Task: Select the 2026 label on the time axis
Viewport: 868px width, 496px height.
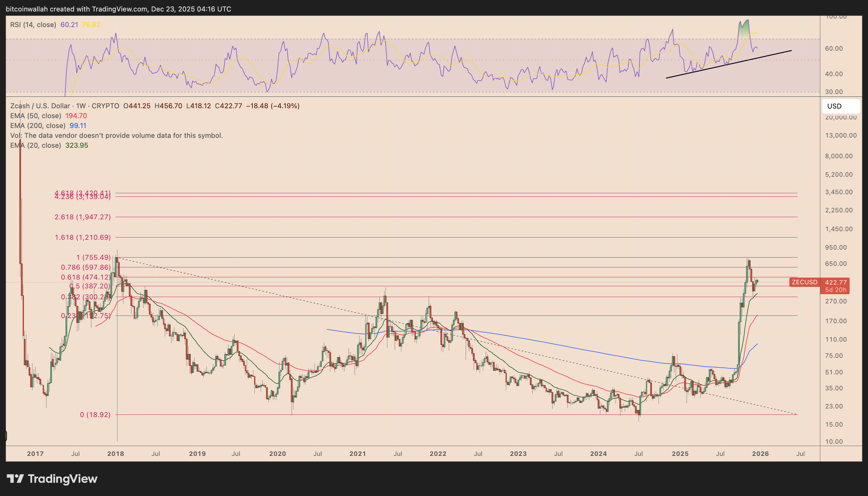Action: point(761,453)
